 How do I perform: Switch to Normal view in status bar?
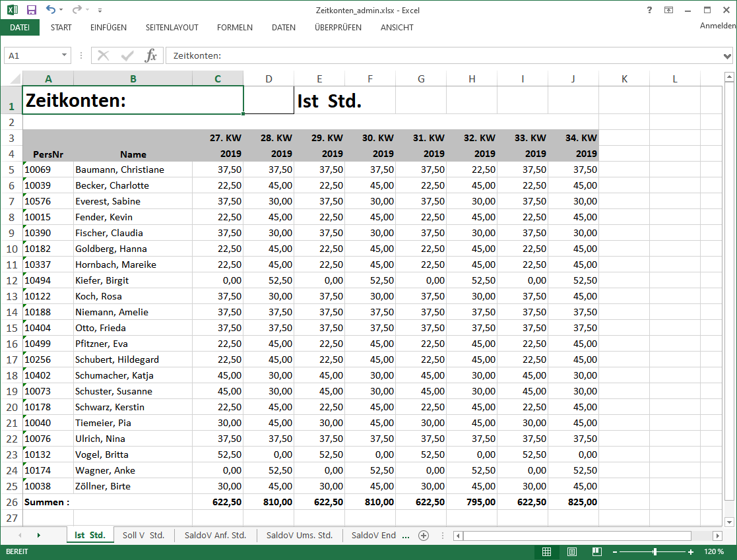coord(546,551)
